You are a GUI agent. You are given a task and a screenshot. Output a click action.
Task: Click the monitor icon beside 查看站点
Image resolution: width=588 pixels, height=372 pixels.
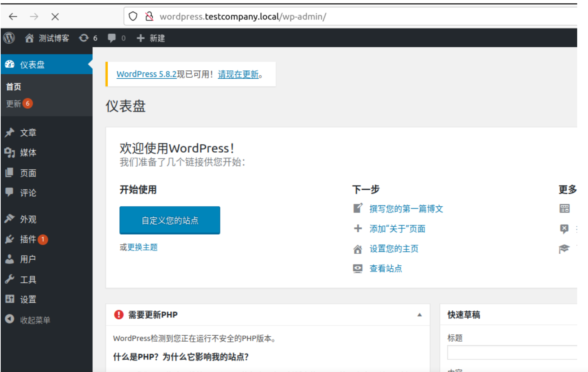coord(358,269)
